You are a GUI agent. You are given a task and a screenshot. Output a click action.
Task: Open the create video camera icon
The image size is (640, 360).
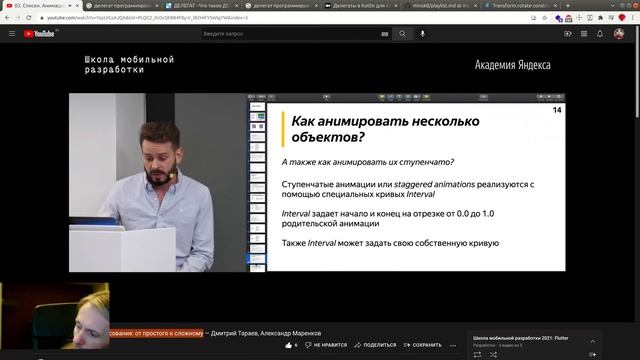pos(568,34)
